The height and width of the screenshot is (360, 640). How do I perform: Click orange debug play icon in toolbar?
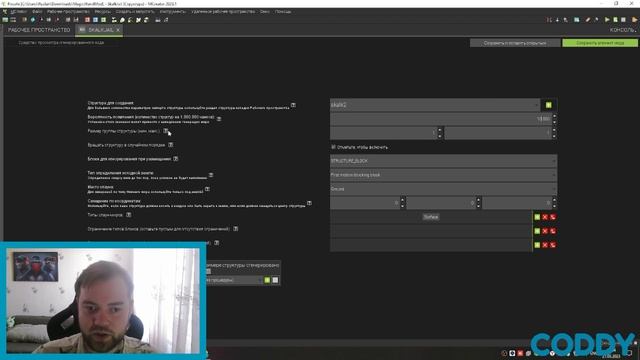click(x=634, y=20)
